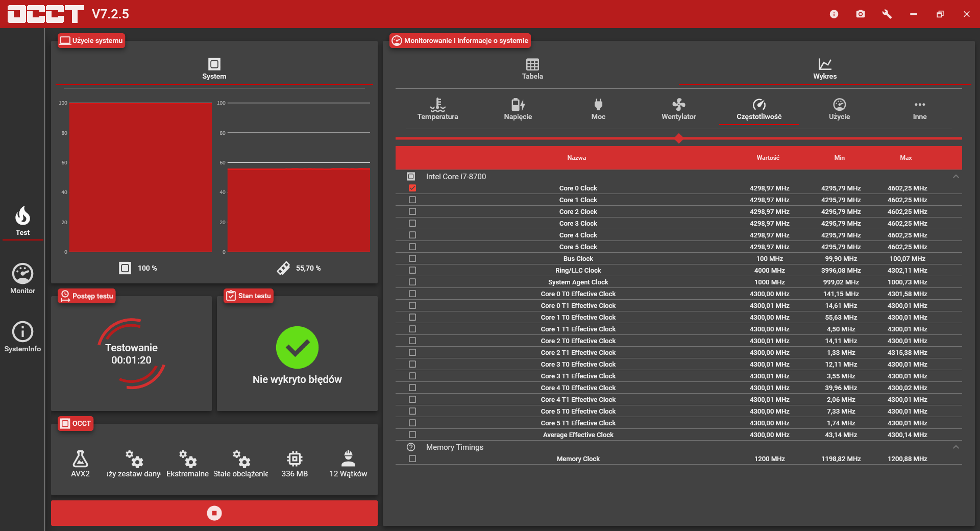Collapse the Intel Core i7-8700 section

point(956,177)
